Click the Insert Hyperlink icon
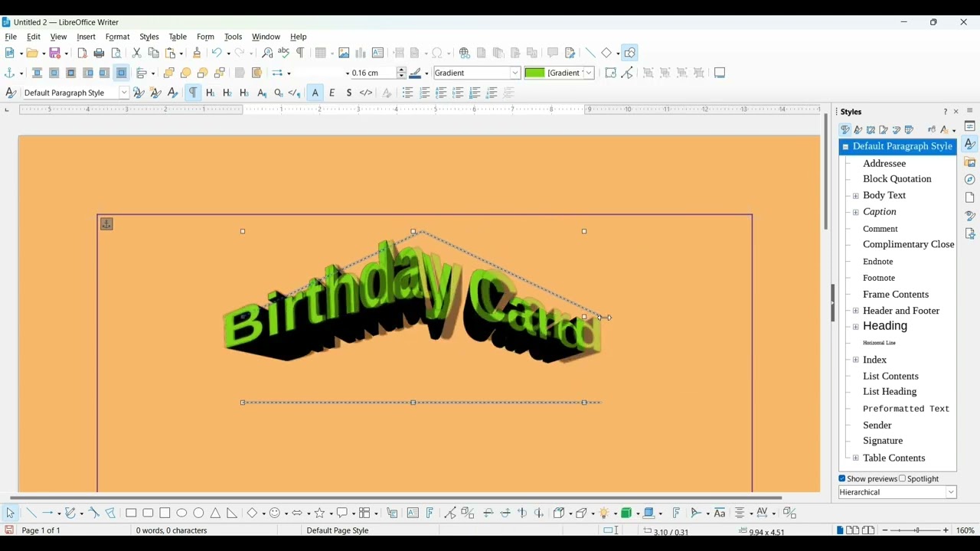980x551 pixels. pos(465,53)
